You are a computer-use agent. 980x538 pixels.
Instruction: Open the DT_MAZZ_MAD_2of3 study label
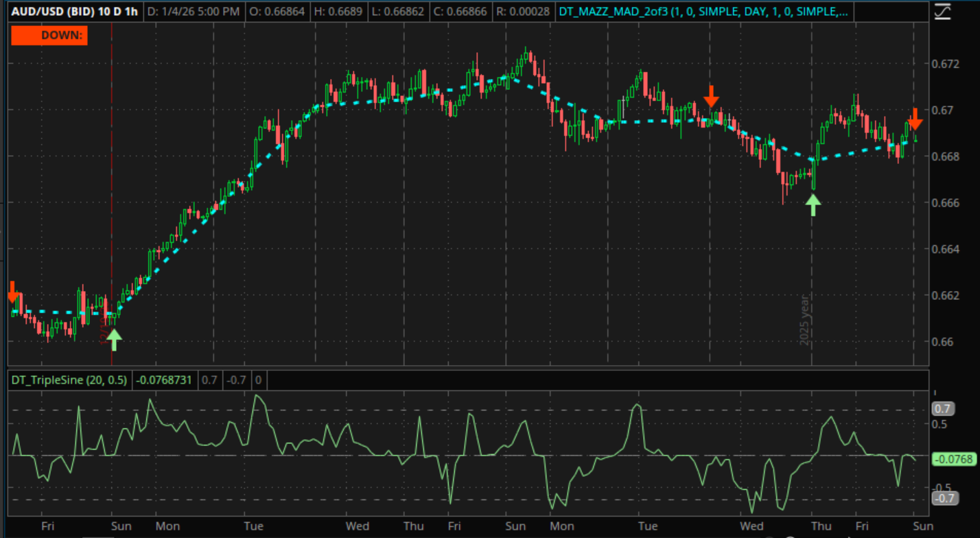point(702,12)
